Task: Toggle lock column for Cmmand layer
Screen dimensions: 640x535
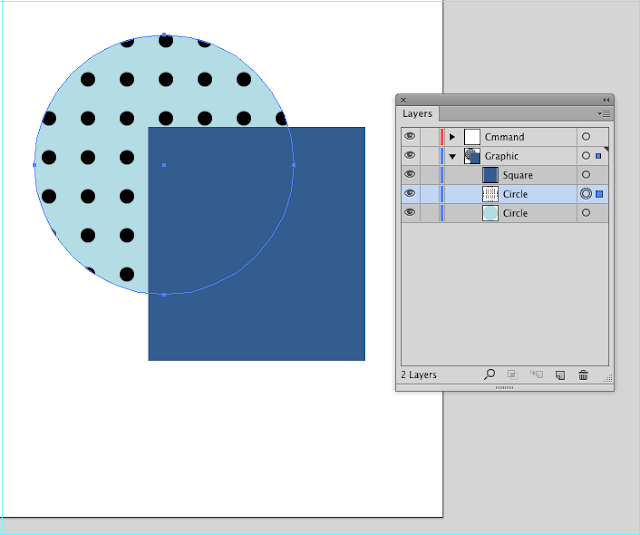Action: tap(429, 137)
